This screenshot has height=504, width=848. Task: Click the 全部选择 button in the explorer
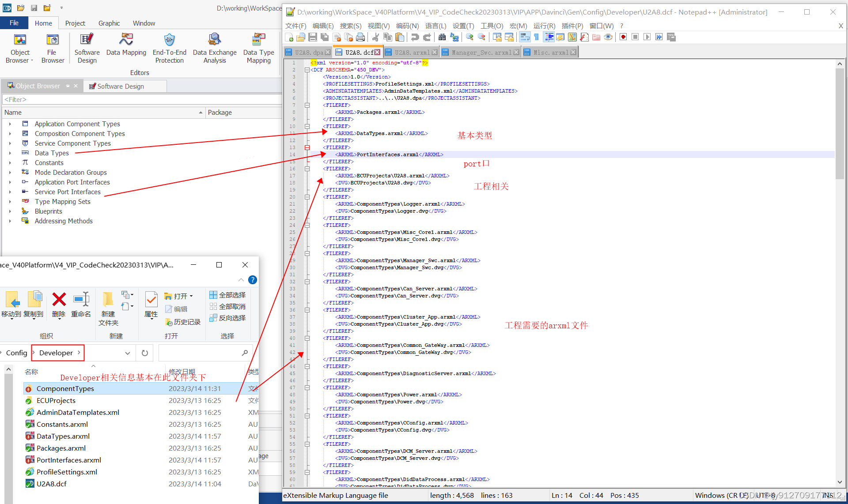click(x=227, y=295)
